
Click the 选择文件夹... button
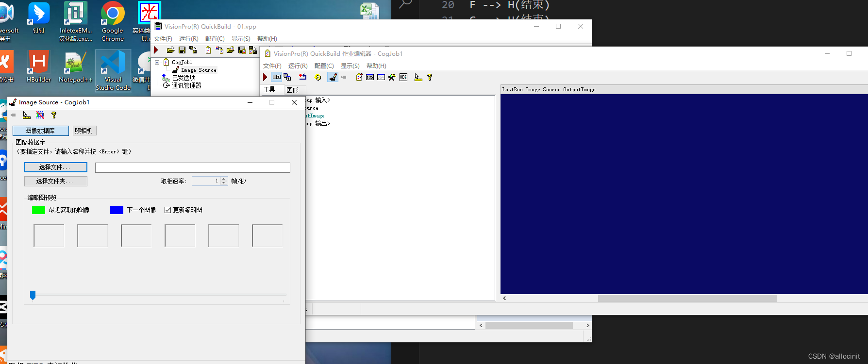click(56, 181)
